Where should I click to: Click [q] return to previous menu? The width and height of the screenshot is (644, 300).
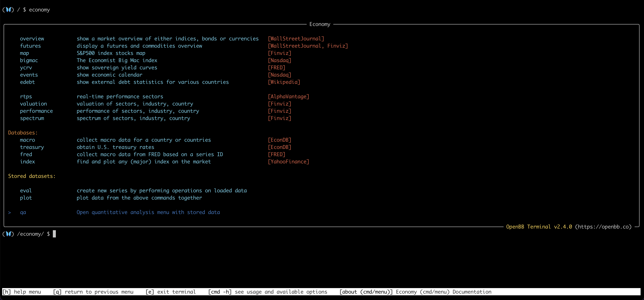(93, 292)
